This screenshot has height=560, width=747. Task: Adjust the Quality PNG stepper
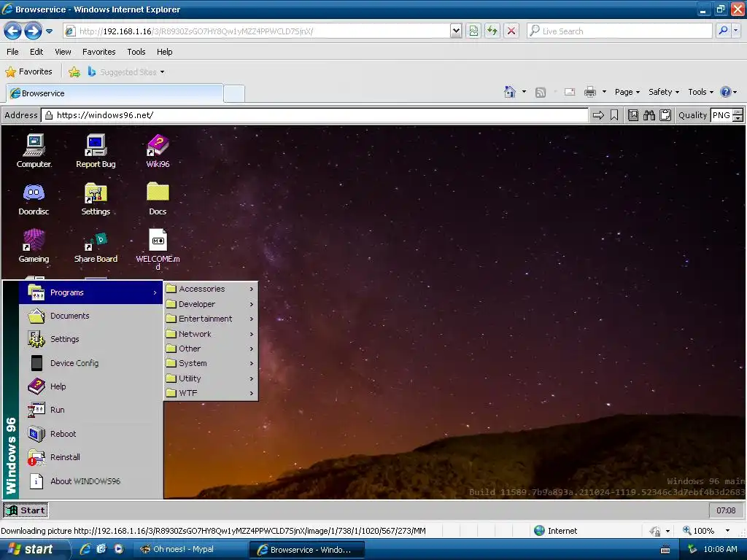[738, 115]
